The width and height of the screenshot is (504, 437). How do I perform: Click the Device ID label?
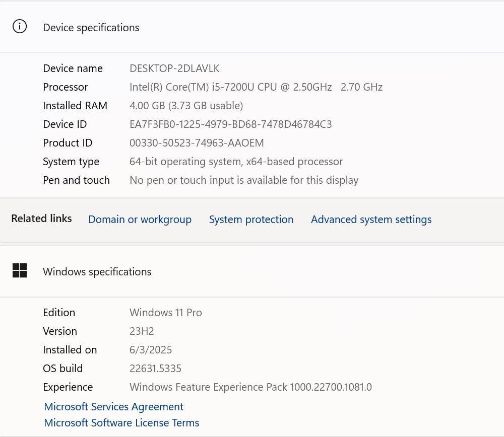pyautogui.click(x=65, y=124)
